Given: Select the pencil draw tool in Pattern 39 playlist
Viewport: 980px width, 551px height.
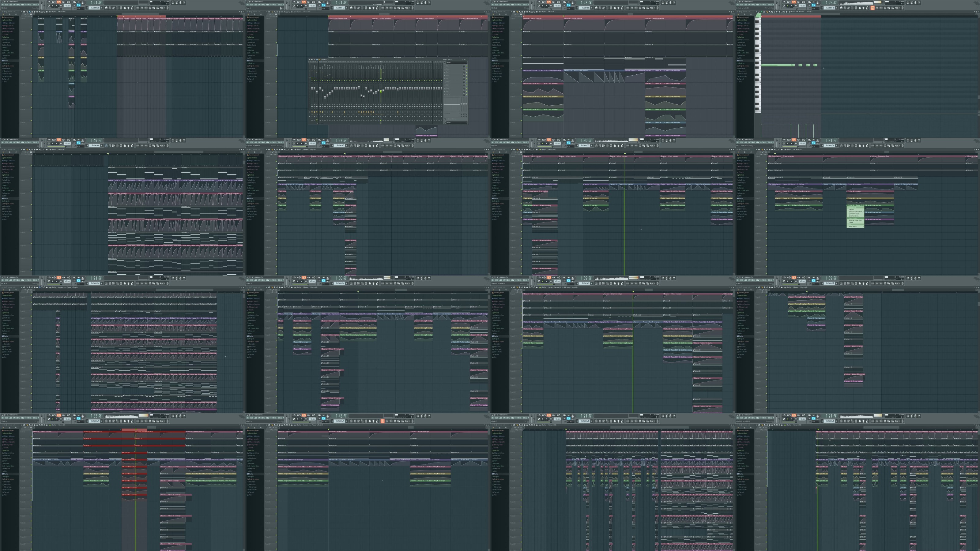Looking at the screenshot, I should pos(27,12).
